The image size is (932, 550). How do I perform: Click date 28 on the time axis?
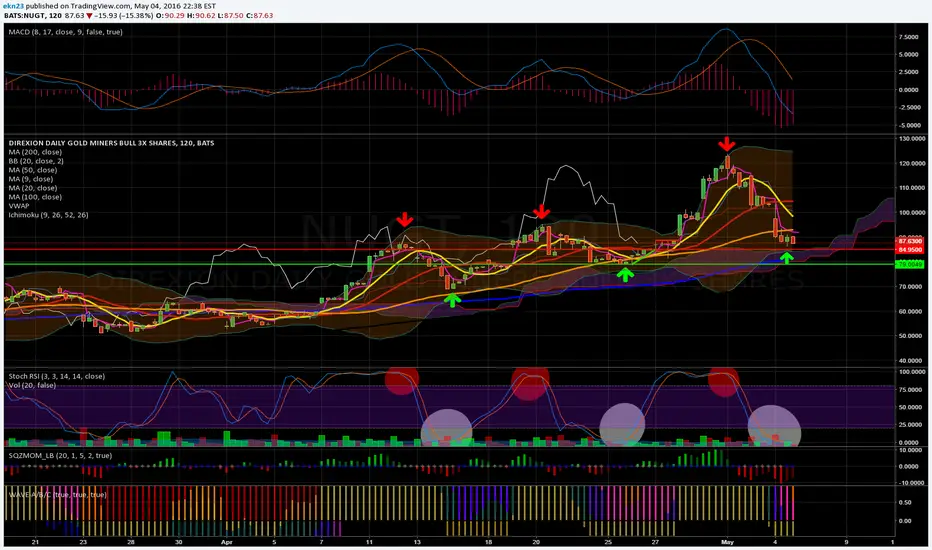coord(131,542)
